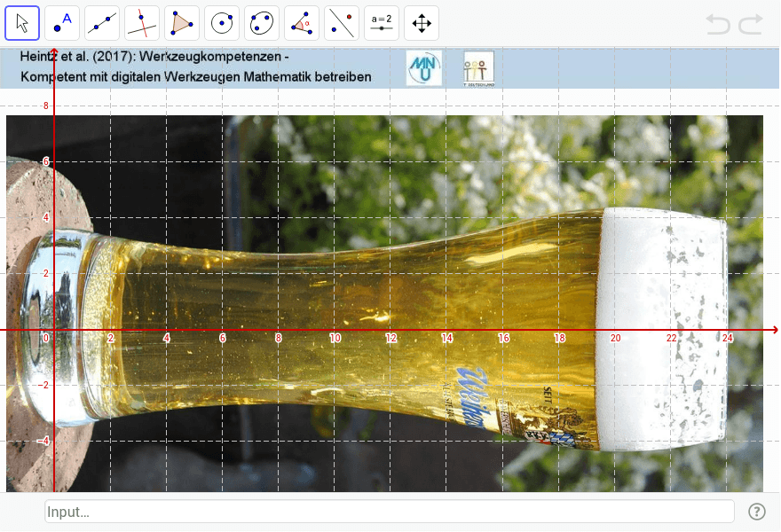The width and height of the screenshot is (781, 532).
Task: Click y-axis label 8
Action: [x=46, y=106]
